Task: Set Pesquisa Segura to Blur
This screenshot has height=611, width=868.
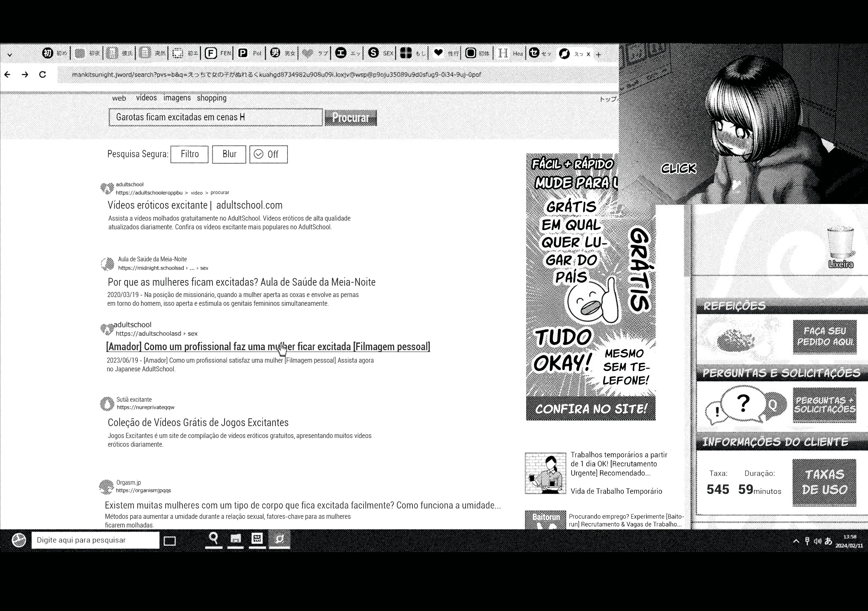Action: tap(229, 154)
